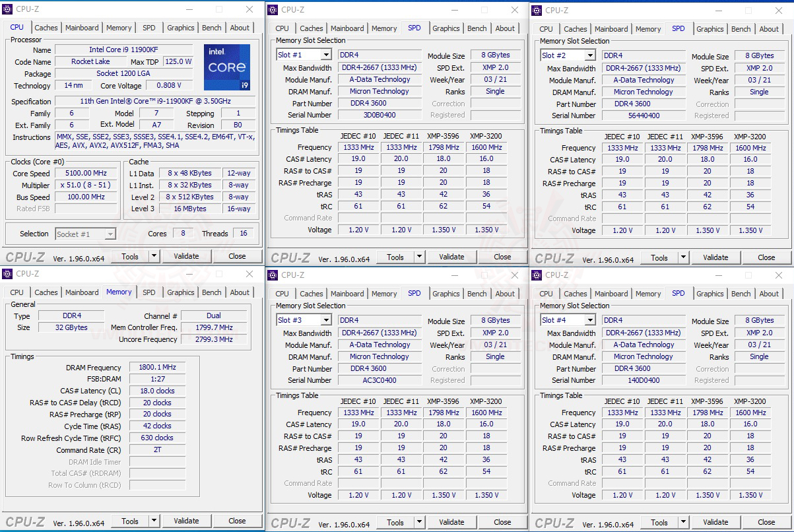Viewport: 794px width, 532px height.
Task: Open the Slot #3 memory slot selector
Action: point(304,320)
